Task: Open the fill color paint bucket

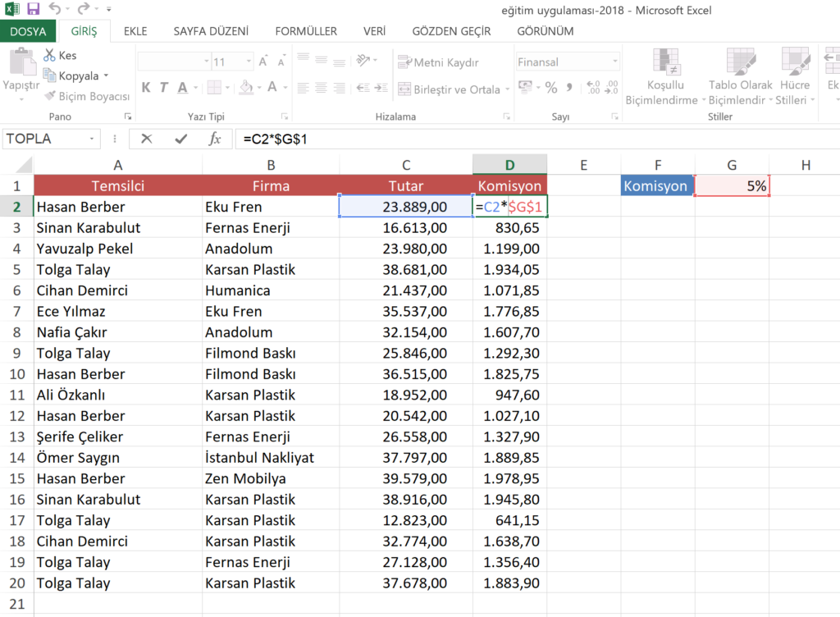Action: point(244,88)
